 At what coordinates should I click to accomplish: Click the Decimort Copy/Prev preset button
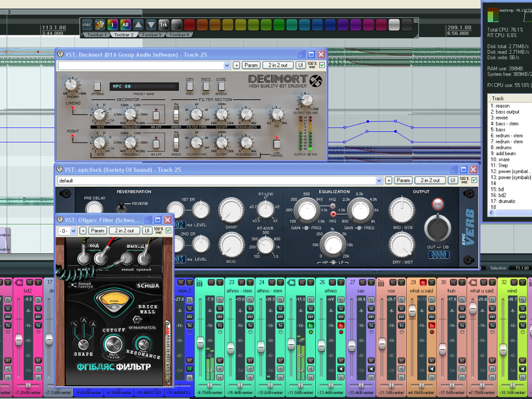(x=190, y=86)
